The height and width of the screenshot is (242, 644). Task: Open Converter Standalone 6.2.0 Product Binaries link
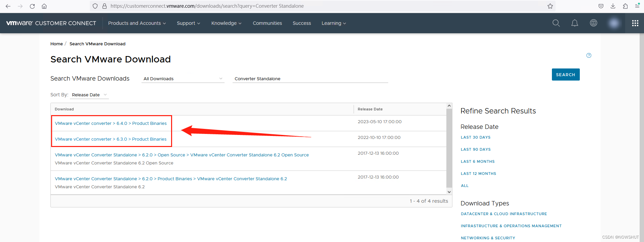(x=171, y=179)
